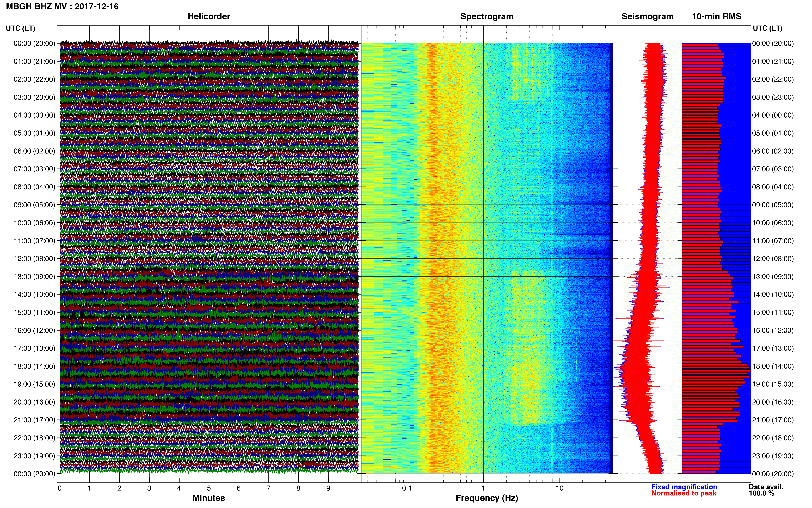Click the right 22:00 (18:00) time label
Image resolution: width=812 pixels, height=508 pixels.
773,438
